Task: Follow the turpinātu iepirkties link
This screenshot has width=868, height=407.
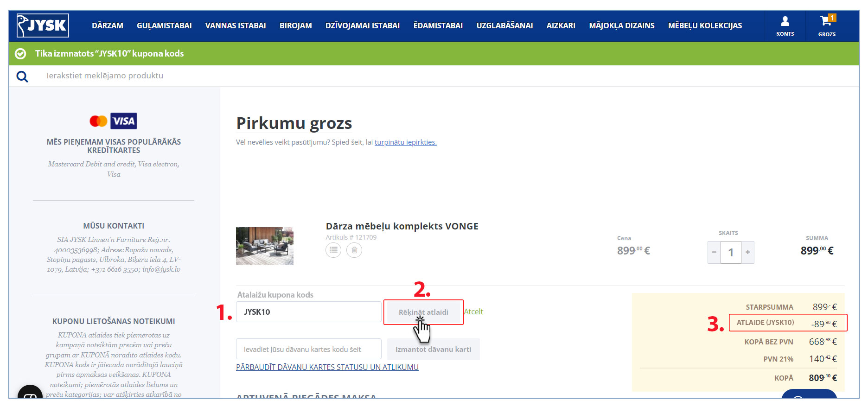Action: point(405,142)
